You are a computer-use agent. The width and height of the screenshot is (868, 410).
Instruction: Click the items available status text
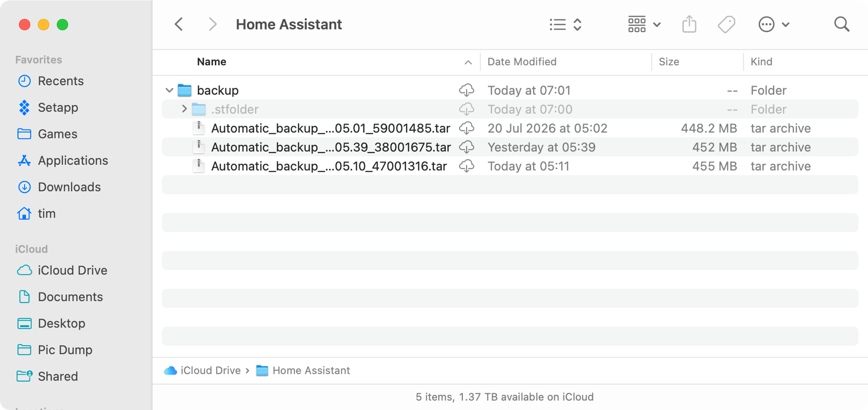(x=504, y=397)
